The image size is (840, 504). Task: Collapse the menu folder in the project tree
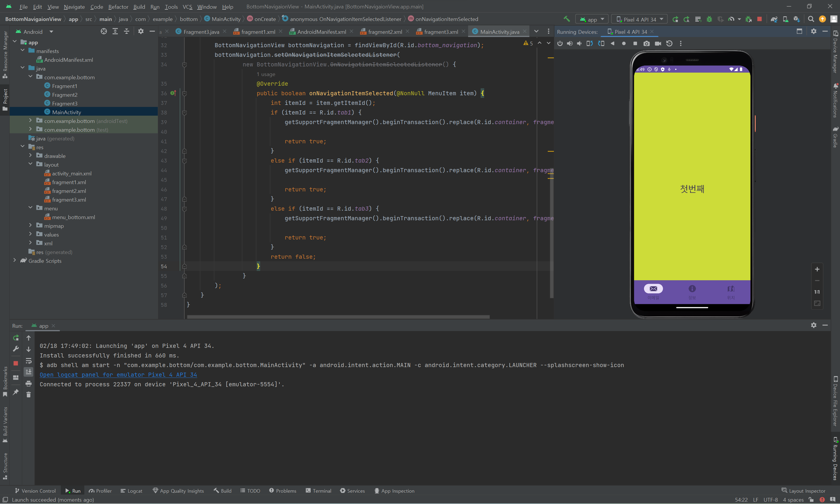coord(30,208)
